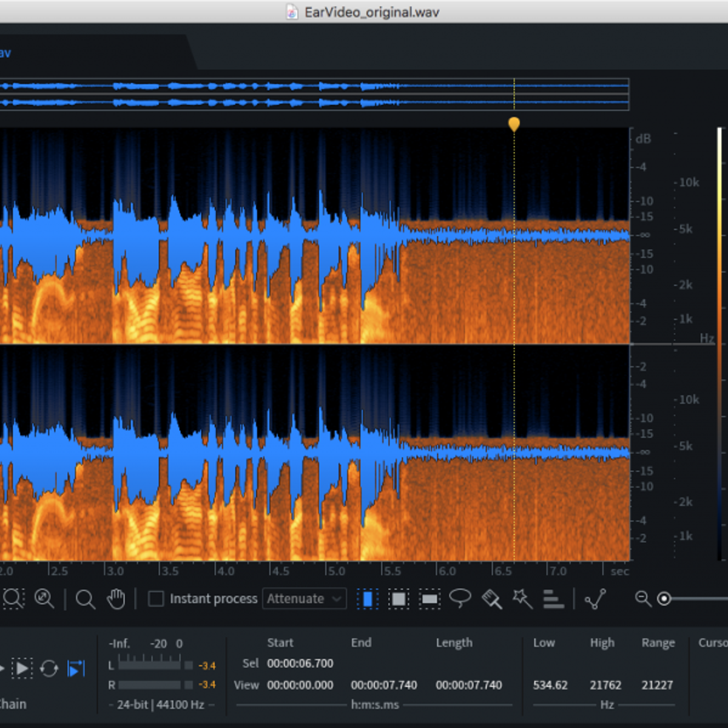This screenshot has width=728, height=728.
Task: Select the Frequency selection tool
Action: tap(430, 599)
